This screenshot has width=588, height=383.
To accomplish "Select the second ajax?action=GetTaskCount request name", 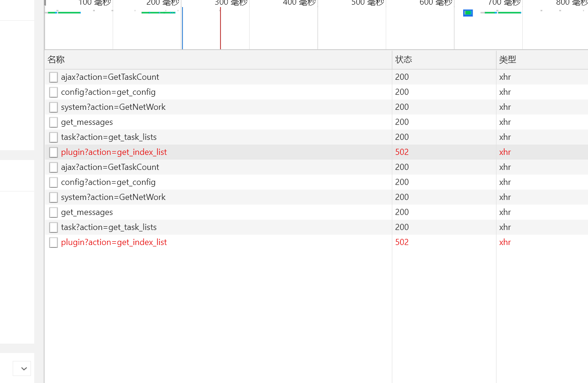I will tap(110, 167).
